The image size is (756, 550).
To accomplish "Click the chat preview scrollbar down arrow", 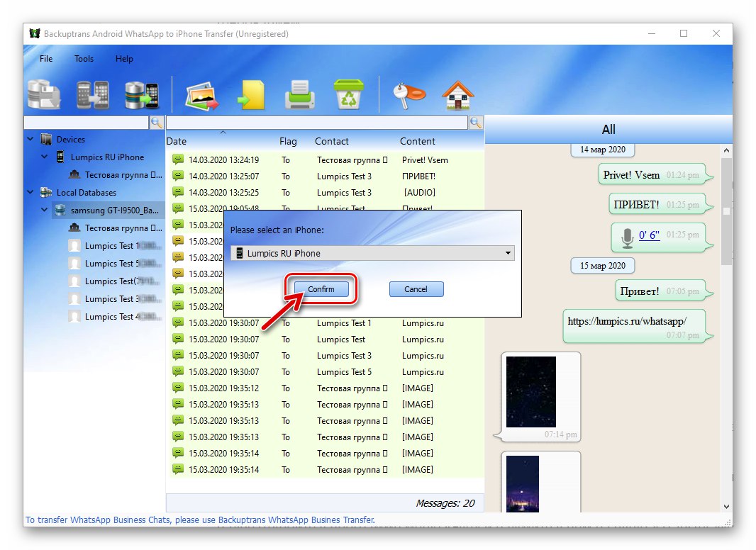I will pyautogui.click(x=727, y=507).
